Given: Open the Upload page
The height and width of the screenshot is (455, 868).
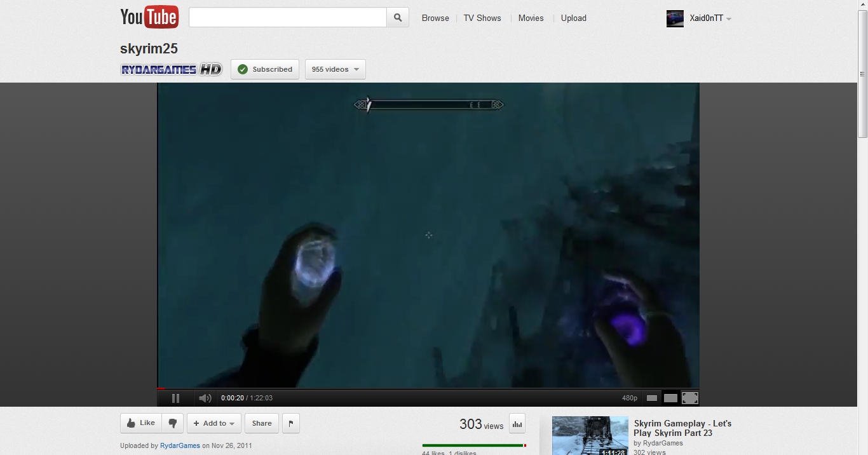Looking at the screenshot, I should pos(573,18).
